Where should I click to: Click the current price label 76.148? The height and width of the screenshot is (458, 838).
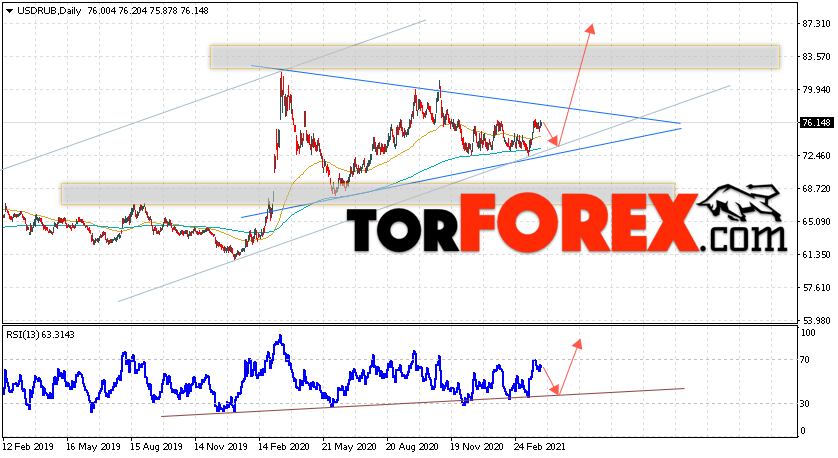coord(816,123)
